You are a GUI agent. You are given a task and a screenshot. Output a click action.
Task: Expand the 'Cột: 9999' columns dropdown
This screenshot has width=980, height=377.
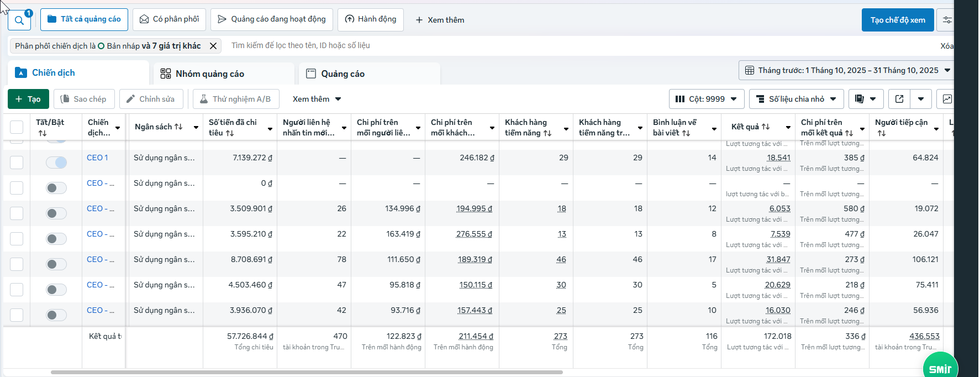tap(707, 99)
